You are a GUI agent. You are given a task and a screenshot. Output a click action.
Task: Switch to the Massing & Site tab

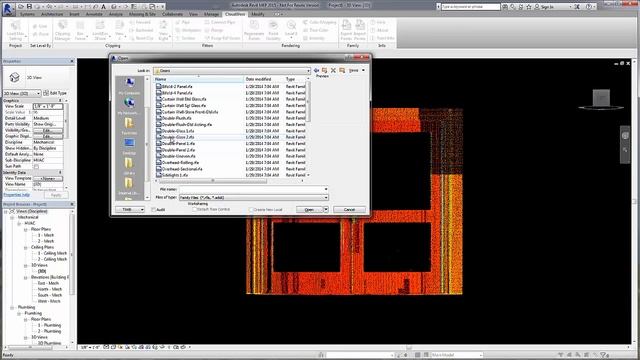pos(142,14)
